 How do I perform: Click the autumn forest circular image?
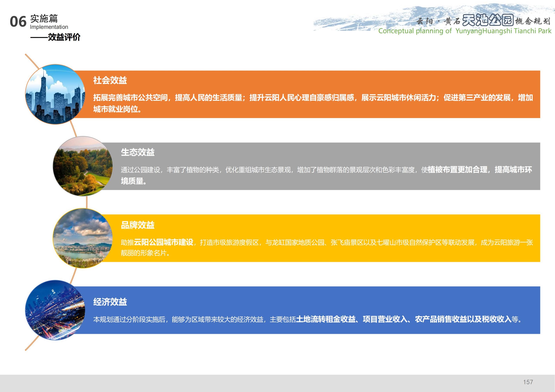pyautogui.click(x=83, y=166)
